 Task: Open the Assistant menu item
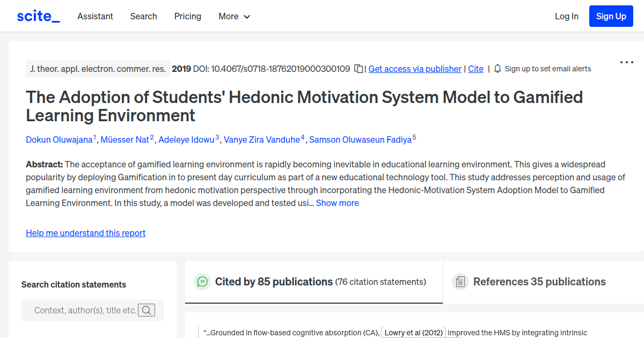pos(95,16)
